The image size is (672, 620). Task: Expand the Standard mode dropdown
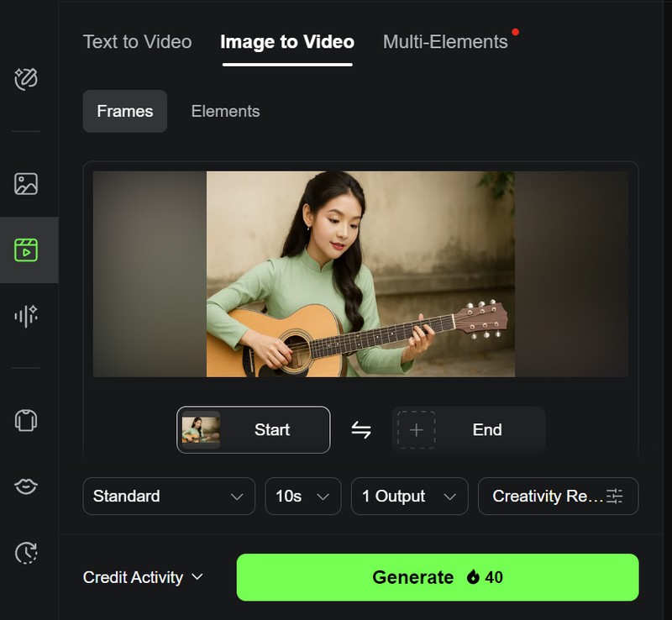(168, 497)
